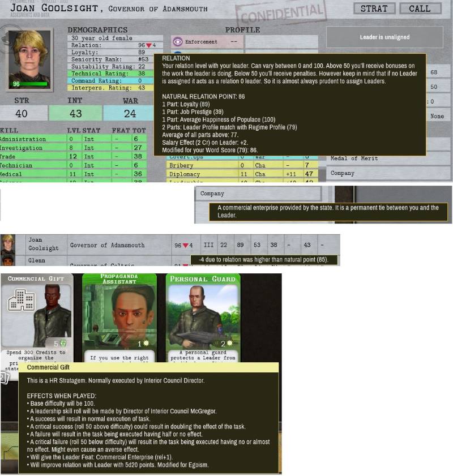Select Joan Goolsight's large portrait
Image resolution: width=453 pixels, height=476 pixels.
tap(29, 59)
